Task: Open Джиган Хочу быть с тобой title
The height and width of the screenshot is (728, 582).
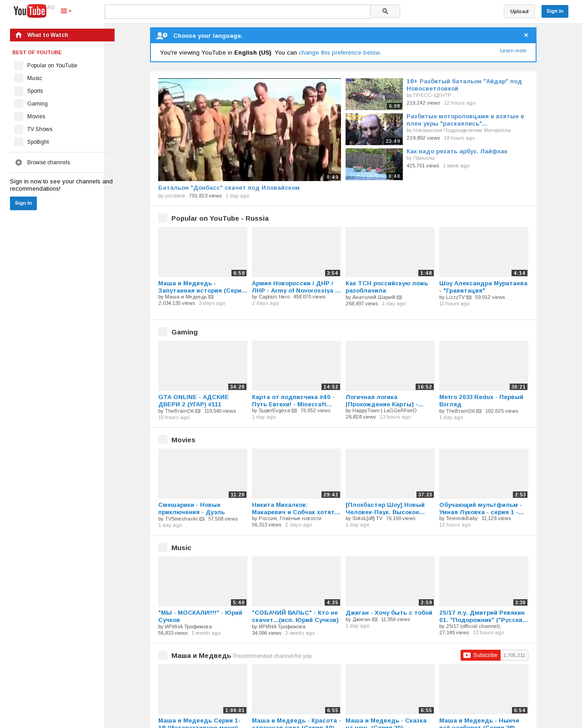Action: (x=389, y=613)
